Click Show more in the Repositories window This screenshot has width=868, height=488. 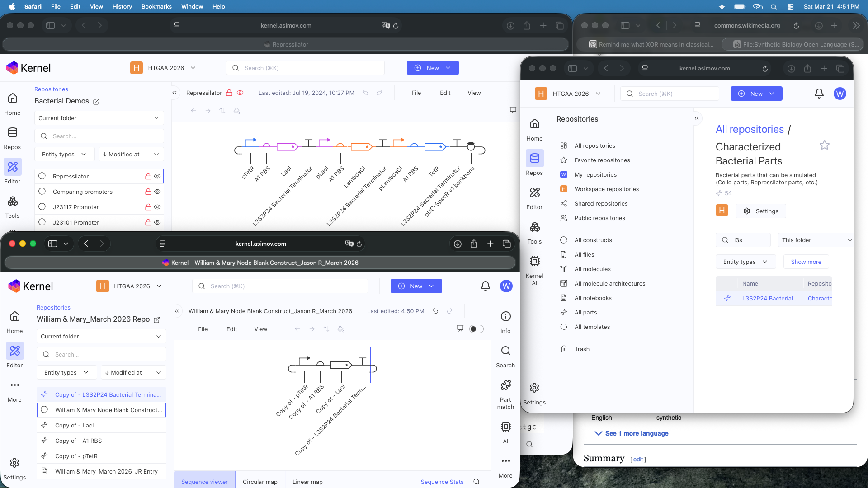pyautogui.click(x=806, y=262)
